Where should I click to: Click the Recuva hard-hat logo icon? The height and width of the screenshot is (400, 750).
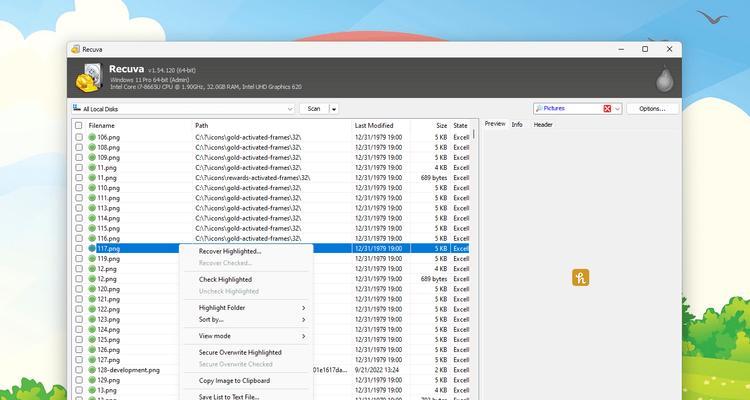click(89, 78)
